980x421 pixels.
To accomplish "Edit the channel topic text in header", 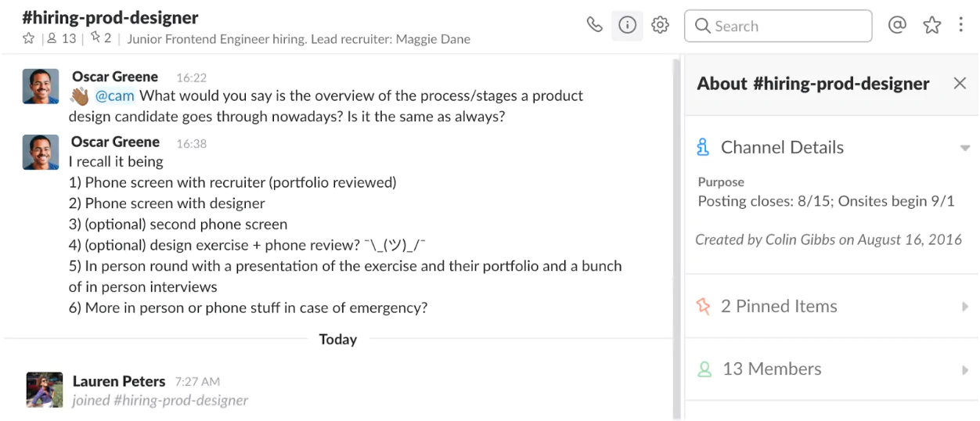I will [x=298, y=39].
